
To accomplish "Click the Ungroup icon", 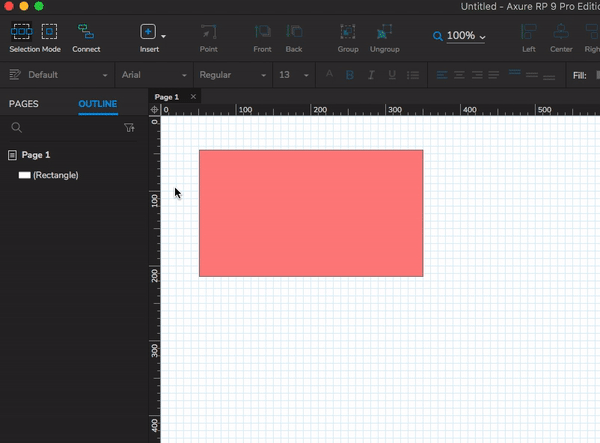I will 385,31.
